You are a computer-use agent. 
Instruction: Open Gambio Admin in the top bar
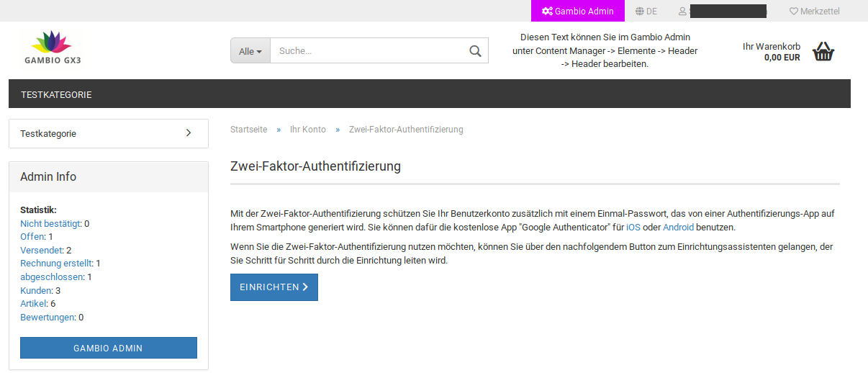578,12
